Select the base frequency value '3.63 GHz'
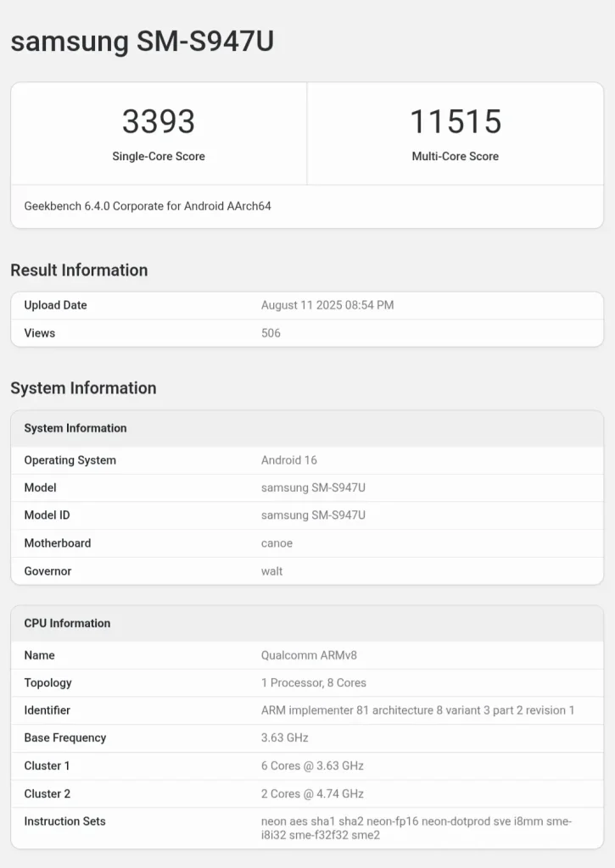The image size is (615, 868). tap(284, 738)
